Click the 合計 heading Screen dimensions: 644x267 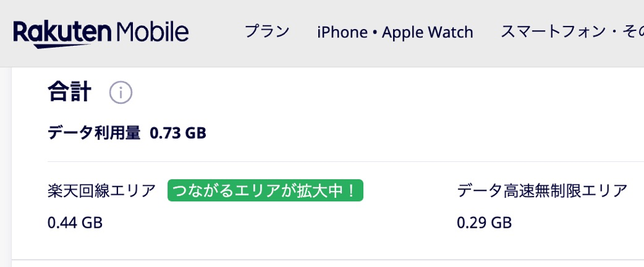(x=69, y=92)
